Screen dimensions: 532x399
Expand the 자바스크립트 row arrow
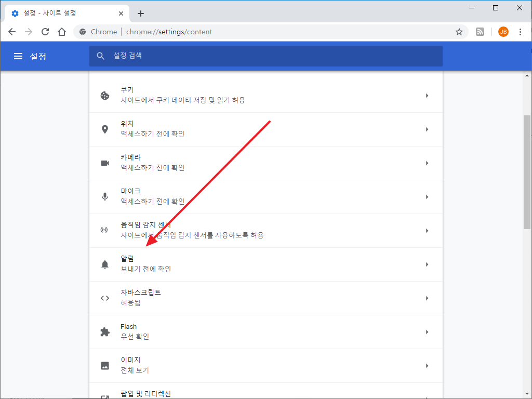point(427,298)
